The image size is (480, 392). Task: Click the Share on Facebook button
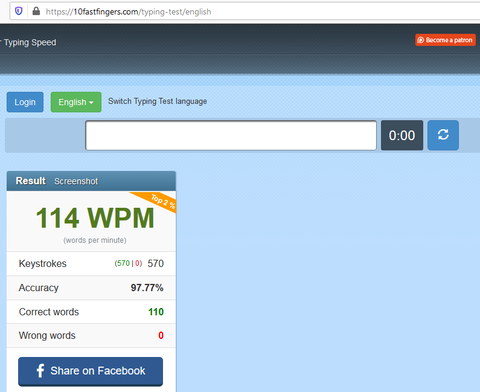point(91,371)
